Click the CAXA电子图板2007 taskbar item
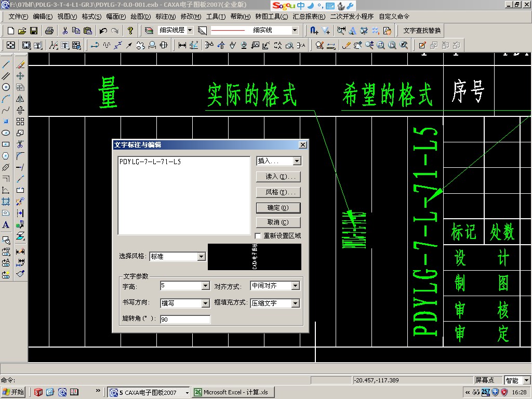The width and height of the screenshot is (532, 399). pyautogui.click(x=149, y=392)
